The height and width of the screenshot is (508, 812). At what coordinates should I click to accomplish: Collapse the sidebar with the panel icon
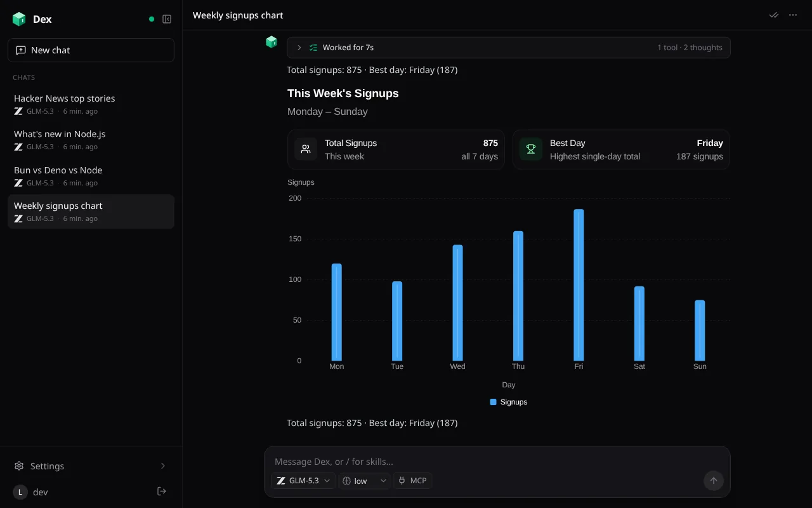coord(167,19)
